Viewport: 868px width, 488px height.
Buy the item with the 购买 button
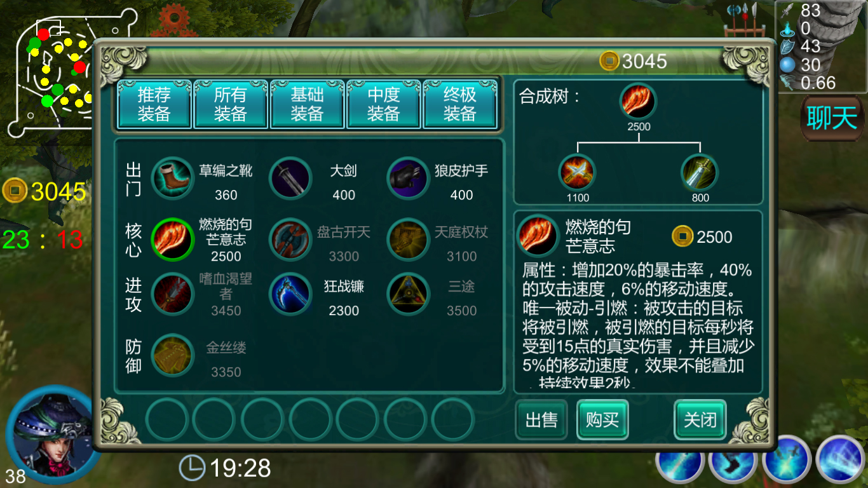coord(602,420)
